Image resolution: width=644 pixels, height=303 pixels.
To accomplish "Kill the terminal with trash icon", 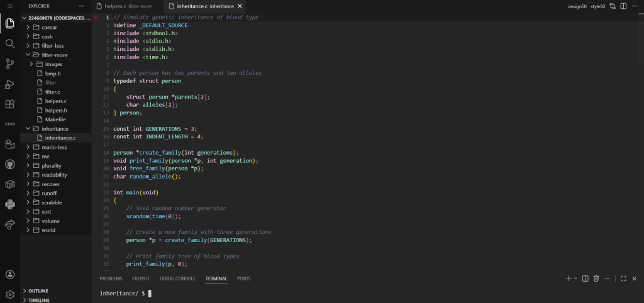I will click(x=596, y=278).
